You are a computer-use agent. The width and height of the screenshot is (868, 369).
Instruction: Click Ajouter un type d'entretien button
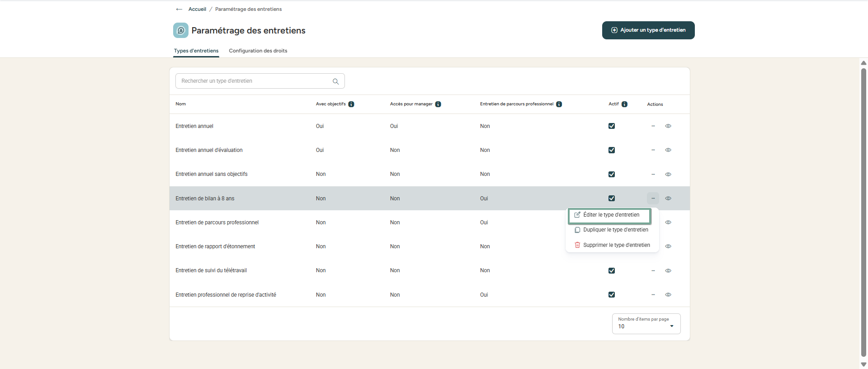[x=648, y=30]
